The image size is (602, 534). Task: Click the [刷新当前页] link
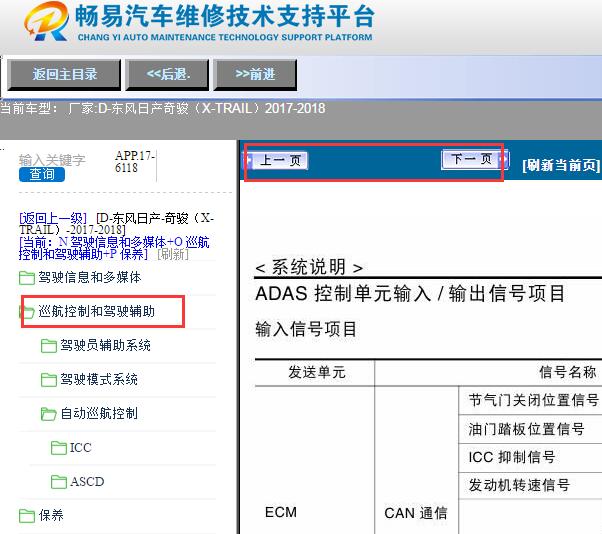561,165
